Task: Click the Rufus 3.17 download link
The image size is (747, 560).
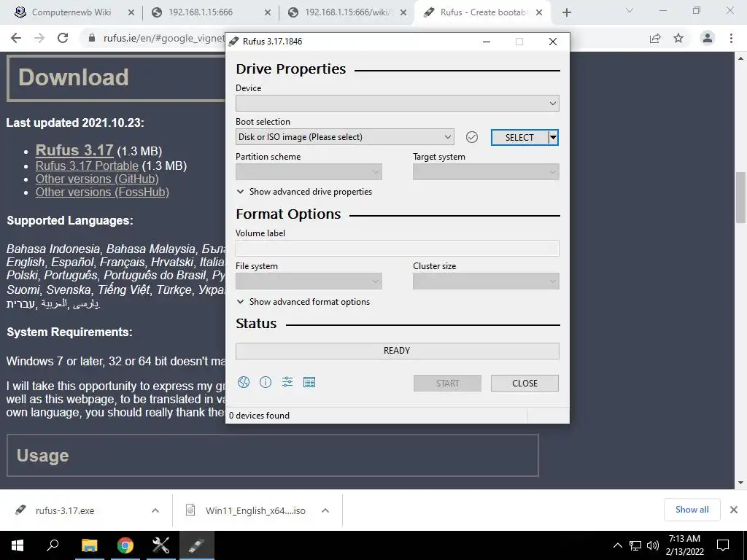Action: pyautogui.click(x=74, y=150)
